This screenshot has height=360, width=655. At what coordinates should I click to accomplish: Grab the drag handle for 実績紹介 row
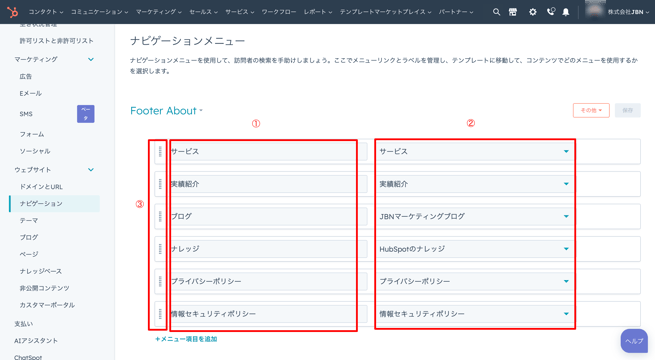pos(160,184)
